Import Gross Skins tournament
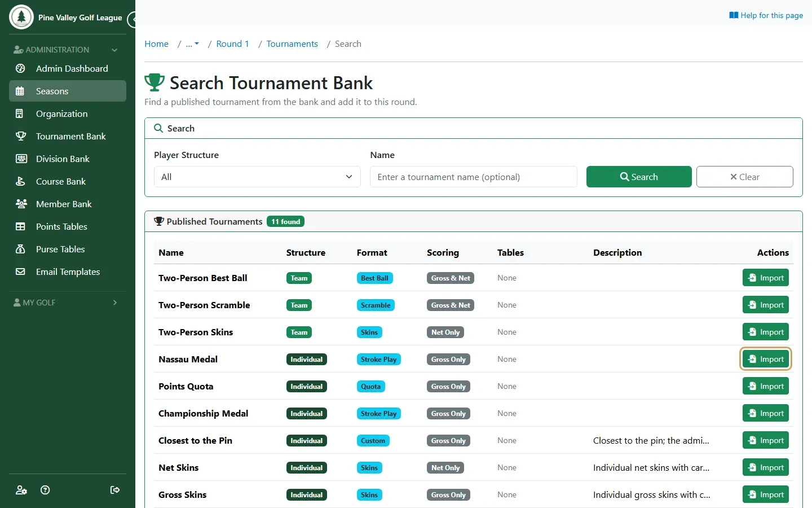The image size is (812, 508). [x=766, y=494]
